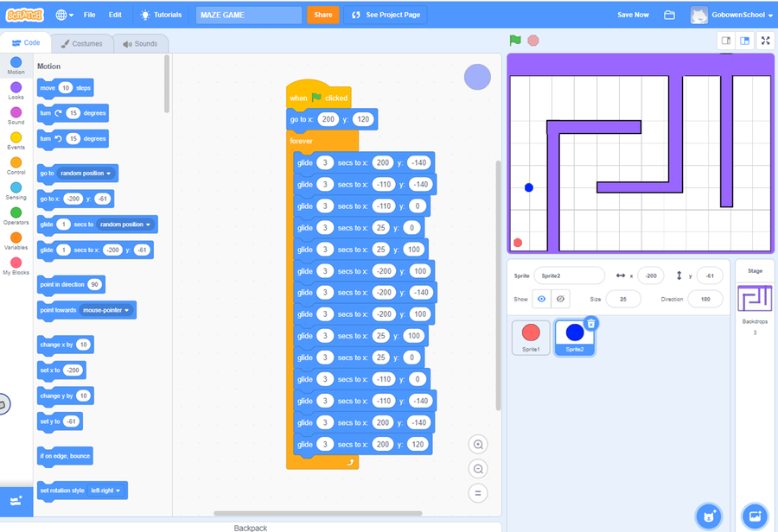Hide the sprite using crossed-eye icon
The width and height of the screenshot is (778, 532).
[x=561, y=299]
